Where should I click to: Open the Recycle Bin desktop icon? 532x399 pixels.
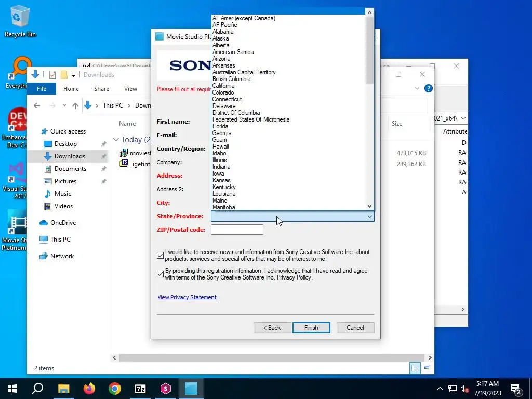coord(20,22)
